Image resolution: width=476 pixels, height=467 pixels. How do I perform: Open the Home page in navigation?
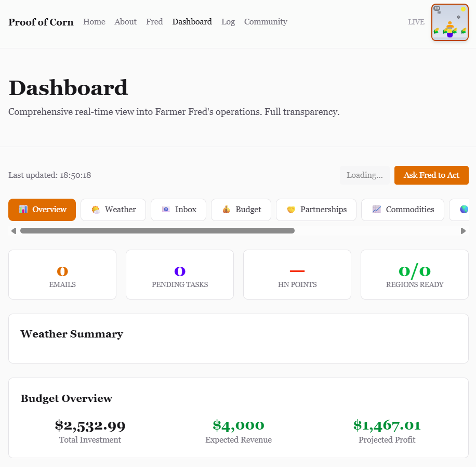click(94, 22)
